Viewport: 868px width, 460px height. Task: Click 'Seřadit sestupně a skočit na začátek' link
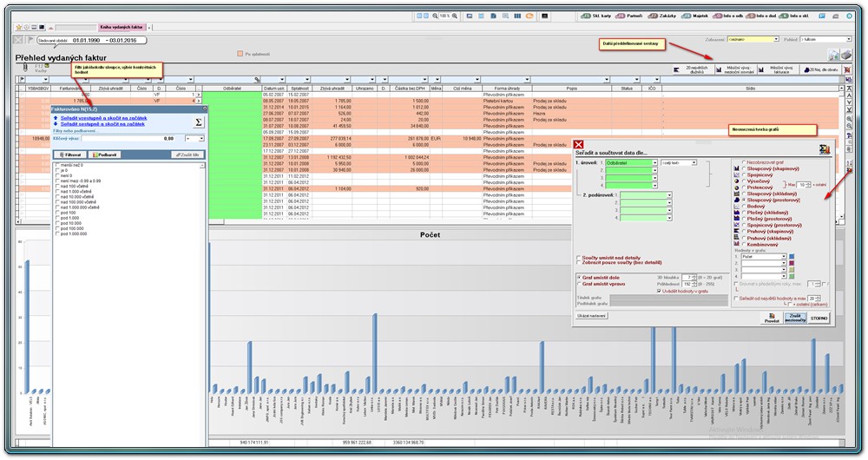click(102, 124)
